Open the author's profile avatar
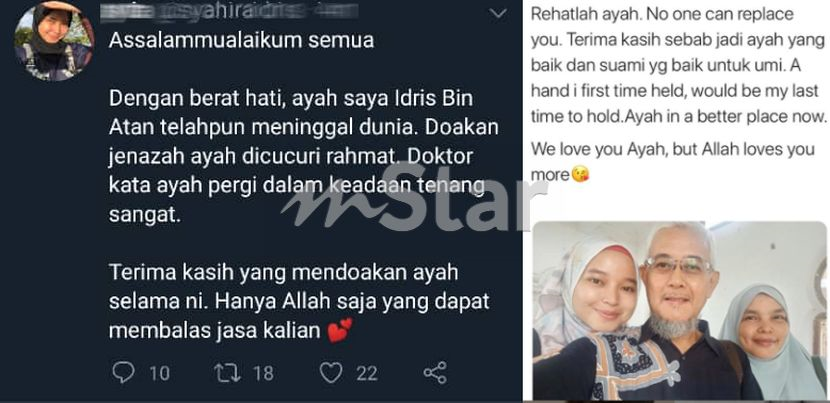This screenshot has width=830, height=403. [x=54, y=41]
